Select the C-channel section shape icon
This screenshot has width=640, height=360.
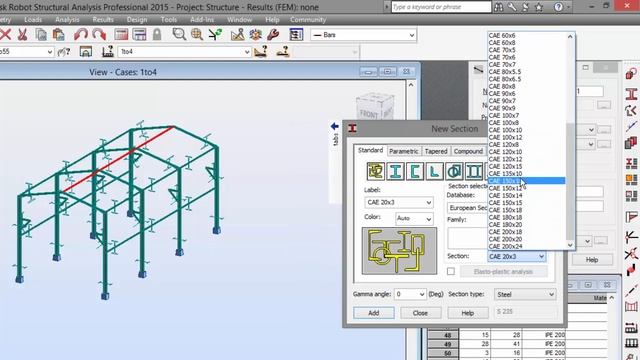415,171
